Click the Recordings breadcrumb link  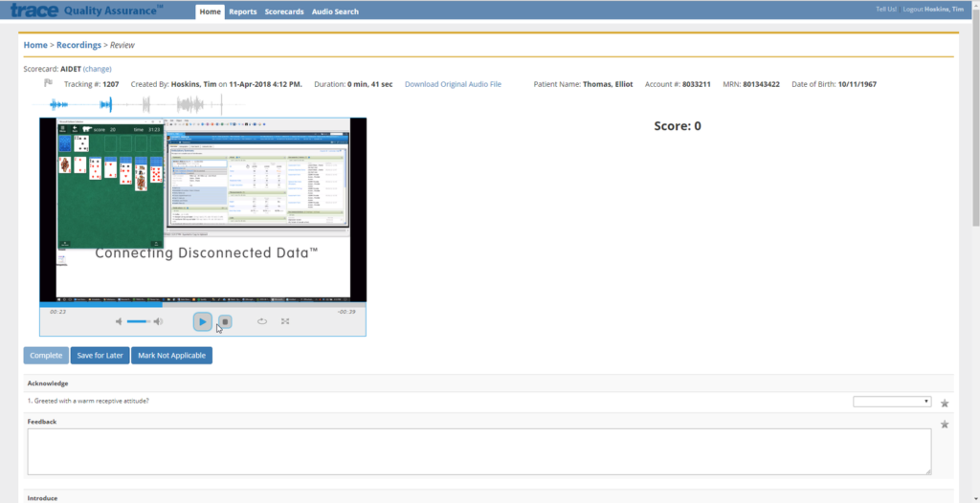(78, 45)
